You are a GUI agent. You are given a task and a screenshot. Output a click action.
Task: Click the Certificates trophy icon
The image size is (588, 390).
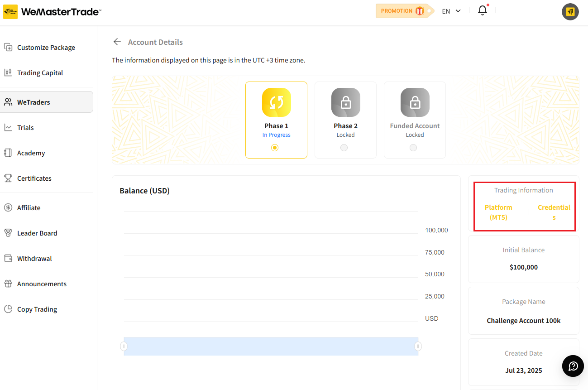[x=8, y=178]
